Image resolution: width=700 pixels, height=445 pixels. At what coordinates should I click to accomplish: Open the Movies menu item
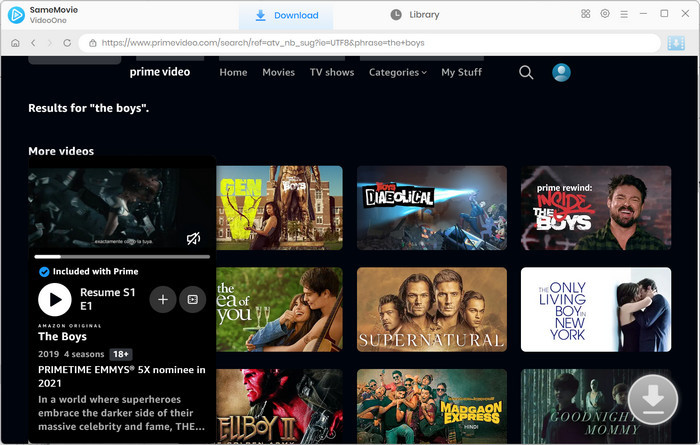point(279,72)
